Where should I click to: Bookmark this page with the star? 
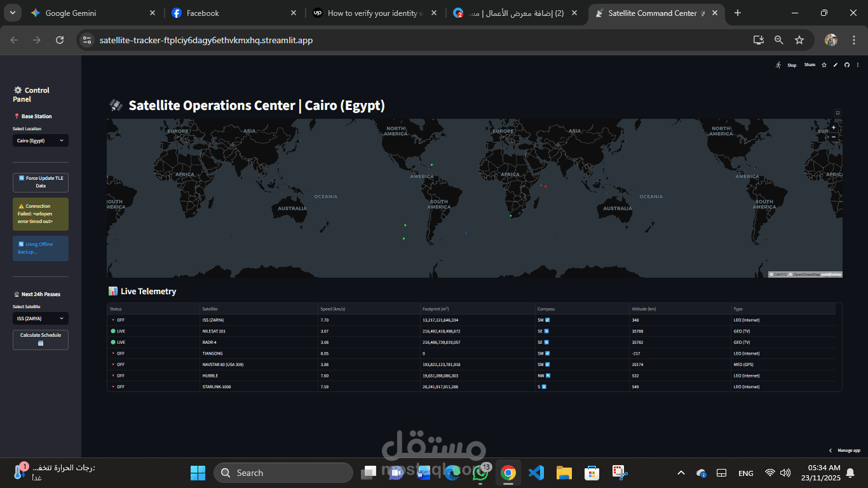[x=799, y=40]
